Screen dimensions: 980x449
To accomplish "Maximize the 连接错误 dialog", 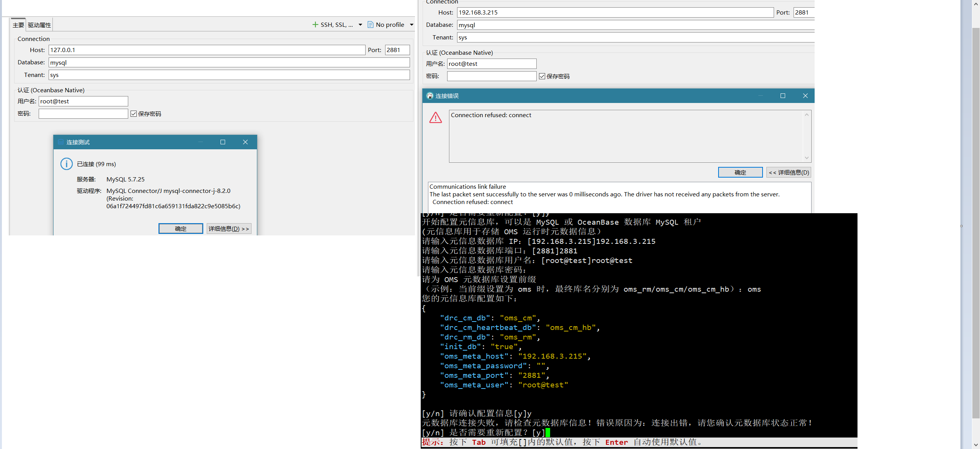I will click(783, 96).
